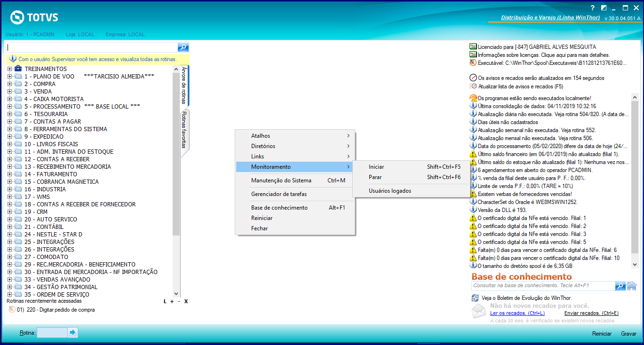Viewport: 644px width, 345px height.
Task: Click the icon next to 'Informações sobre licenças'
Action: click(473, 55)
